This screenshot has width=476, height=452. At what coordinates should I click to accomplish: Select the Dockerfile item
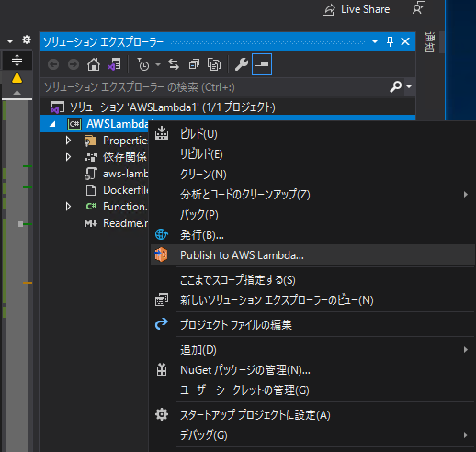click(x=126, y=190)
